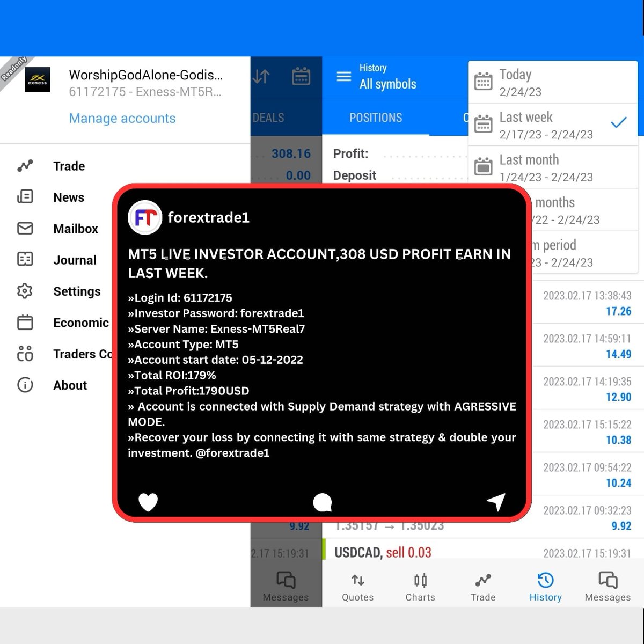Switch to the POSITIONS tab

pos(376,118)
